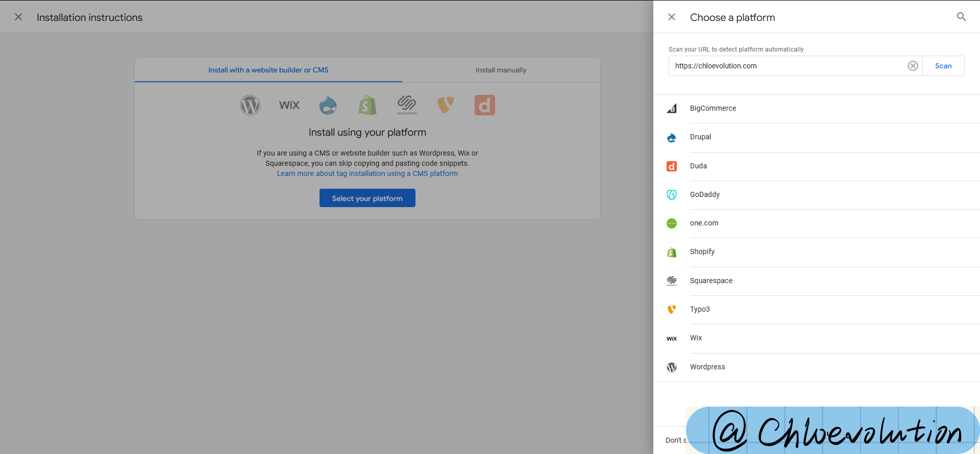Click the Typo3 logo in Installation instructions
Viewport: 980px width, 454px height.
(446, 105)
